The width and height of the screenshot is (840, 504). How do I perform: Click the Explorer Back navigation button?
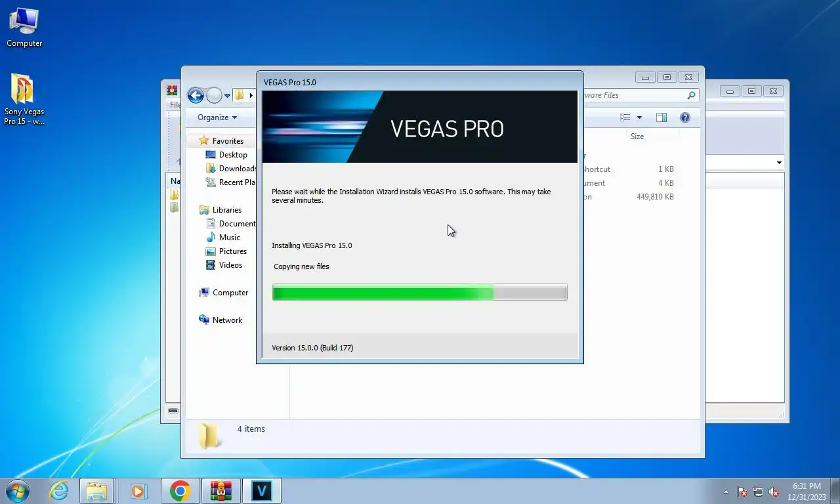196,95
